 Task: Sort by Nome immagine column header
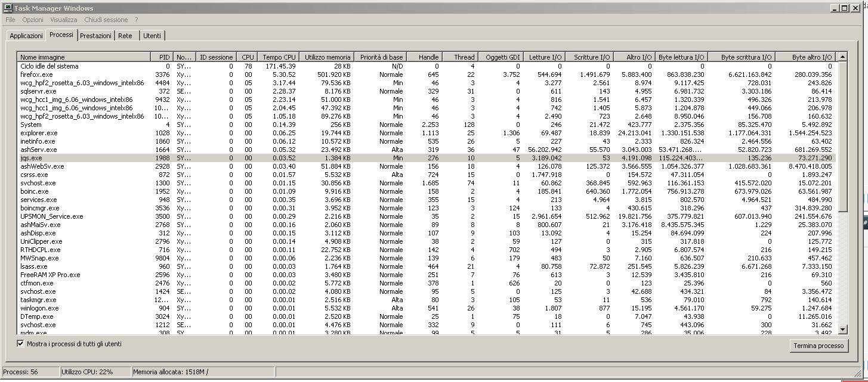point(84,57)
